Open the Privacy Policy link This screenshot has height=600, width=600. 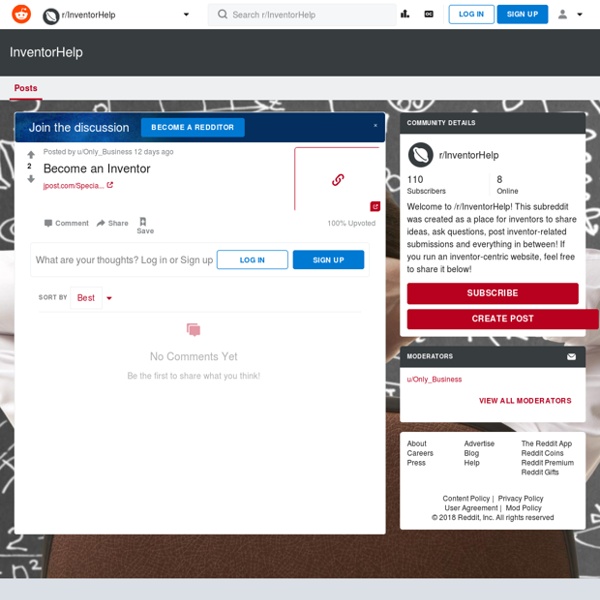pos(520,498)
